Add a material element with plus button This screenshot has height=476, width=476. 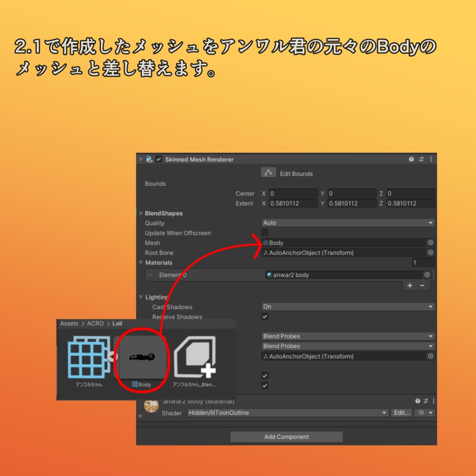(x=410, y=285)
